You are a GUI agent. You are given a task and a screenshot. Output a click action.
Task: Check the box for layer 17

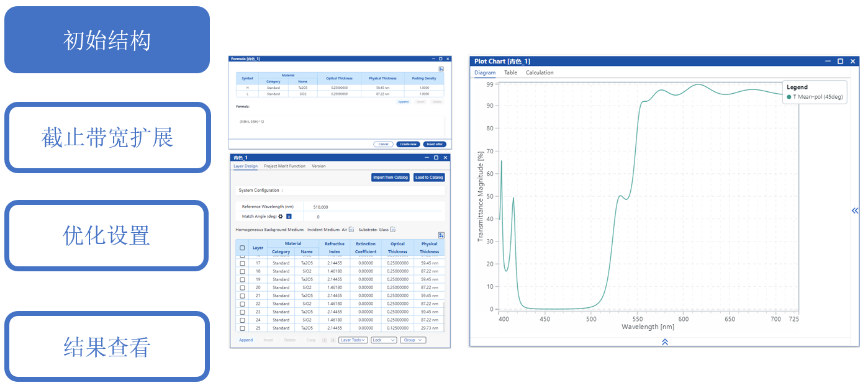tap(242, 263)
